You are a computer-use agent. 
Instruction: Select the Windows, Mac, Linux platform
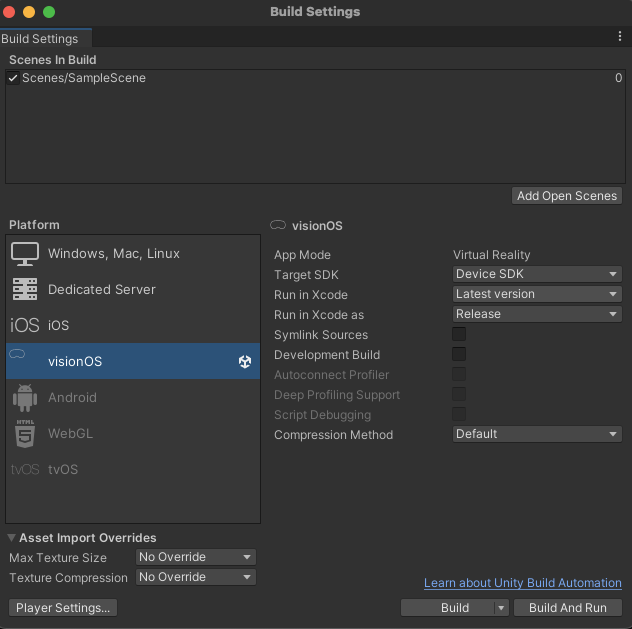133,253
